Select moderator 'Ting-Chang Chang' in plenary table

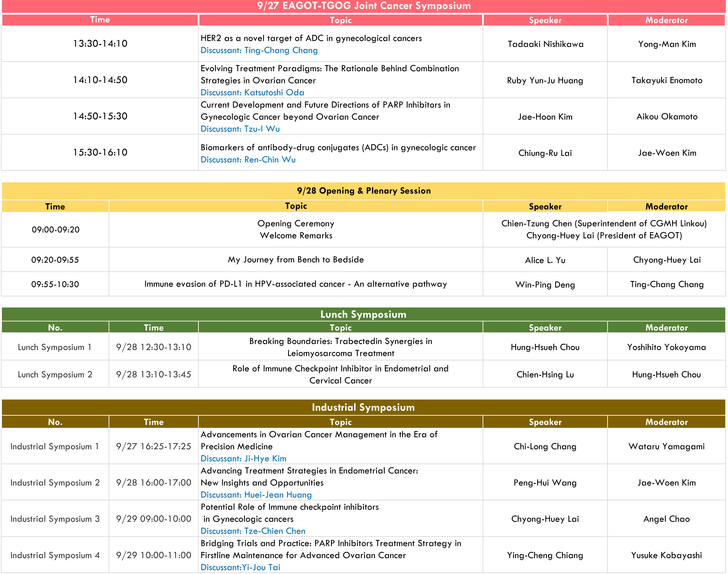click(x=667, y=285)
